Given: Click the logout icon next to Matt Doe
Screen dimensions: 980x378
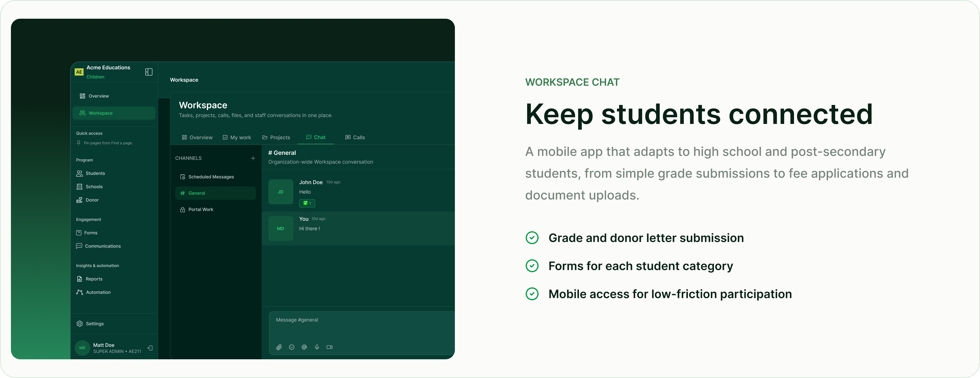Looking at the screenshot, I should [150, 348].
